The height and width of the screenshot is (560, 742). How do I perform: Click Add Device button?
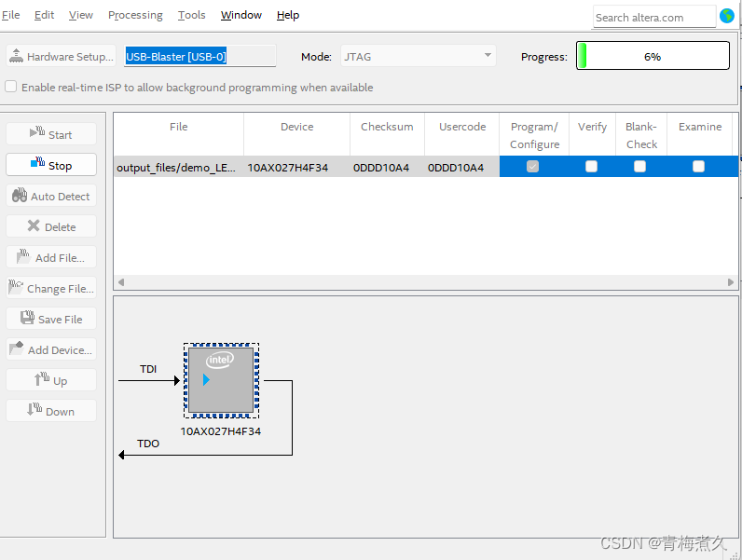(x=51, y=349)
